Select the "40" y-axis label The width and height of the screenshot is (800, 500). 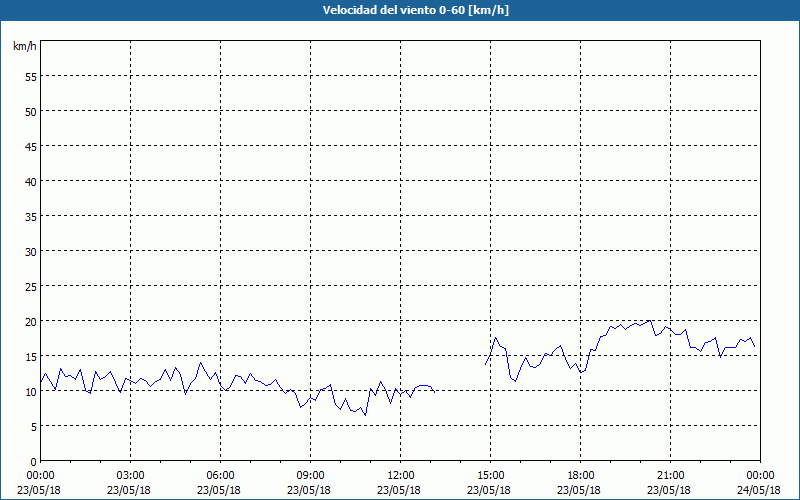pyautogui.click(x=30, y=181)
